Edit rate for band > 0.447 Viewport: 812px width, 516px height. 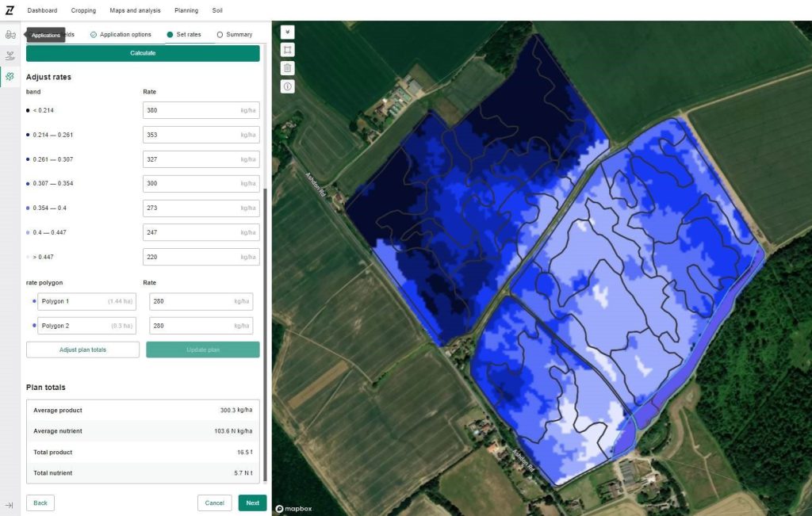coord(201,258)
